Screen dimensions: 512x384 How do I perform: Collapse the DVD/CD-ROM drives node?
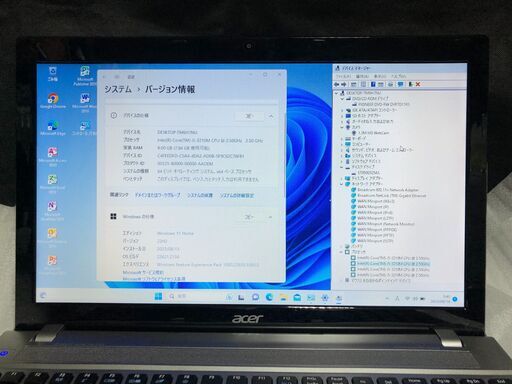[x=342, y=99]
